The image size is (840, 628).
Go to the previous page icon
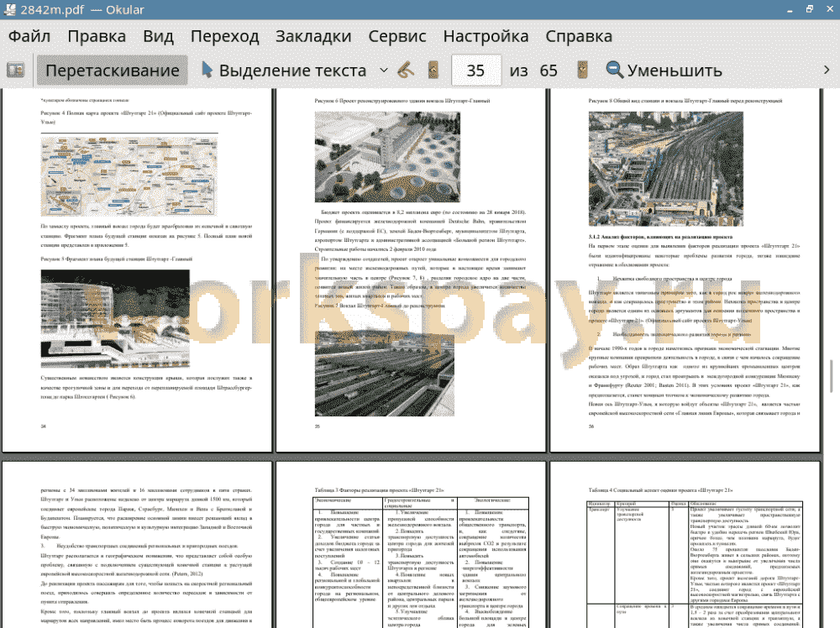point(433,71)
